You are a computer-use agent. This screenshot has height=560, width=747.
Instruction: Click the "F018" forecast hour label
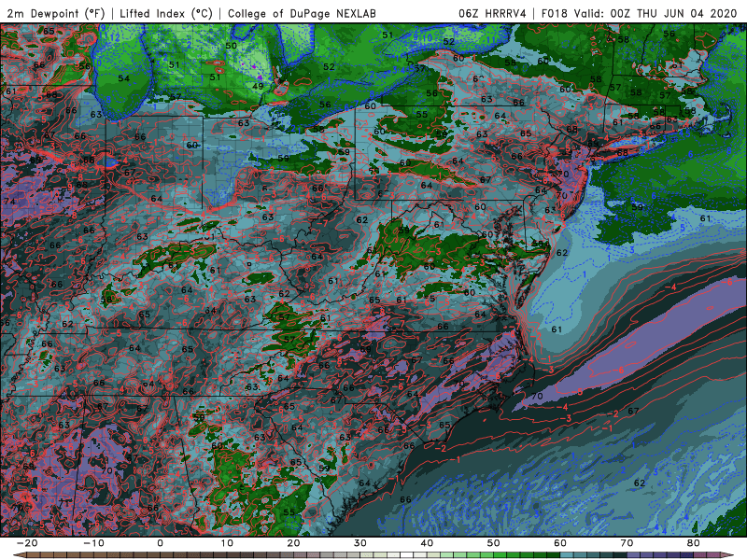pos(555,13)
